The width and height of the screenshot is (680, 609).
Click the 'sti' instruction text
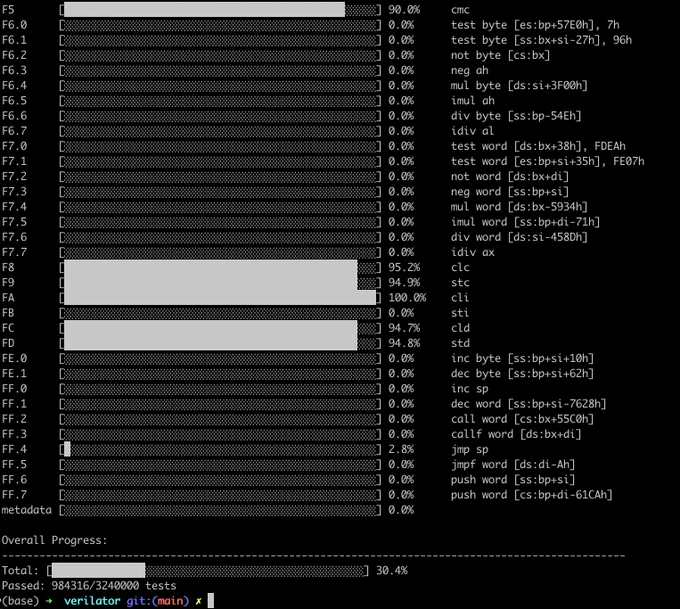[460, 313]
